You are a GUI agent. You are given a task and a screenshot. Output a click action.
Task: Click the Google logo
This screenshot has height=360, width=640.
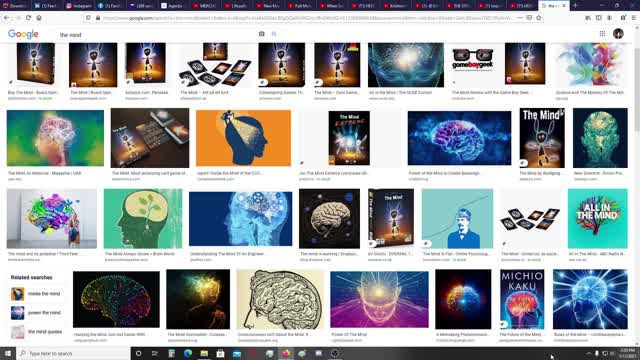tap(23, 34)
